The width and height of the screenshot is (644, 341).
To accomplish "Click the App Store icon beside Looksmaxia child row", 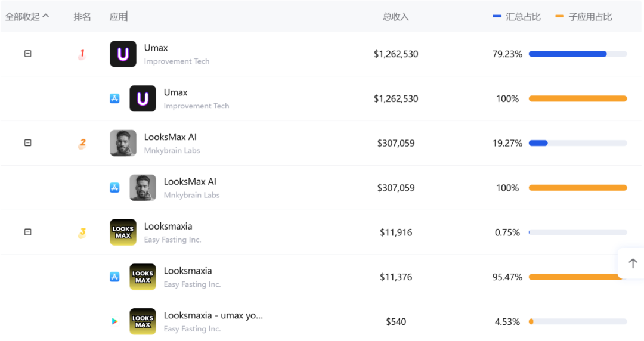I will tap(114, 277).
